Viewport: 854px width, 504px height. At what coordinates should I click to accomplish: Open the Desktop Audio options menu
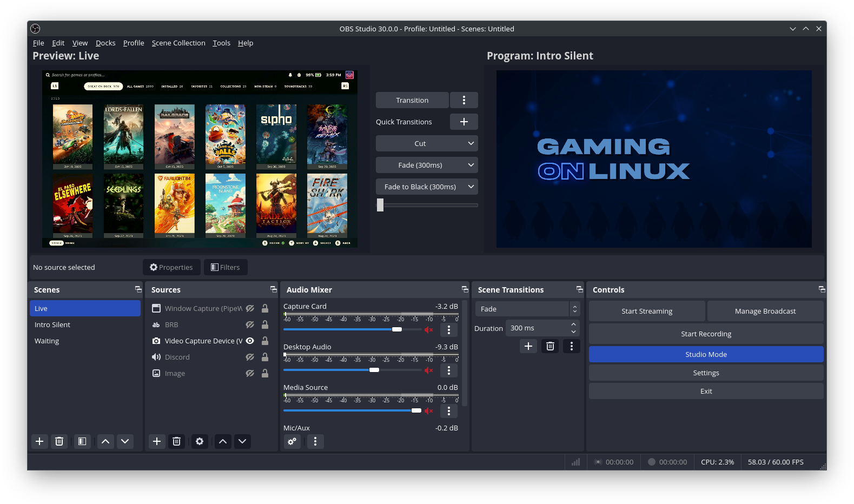[449, 370]
